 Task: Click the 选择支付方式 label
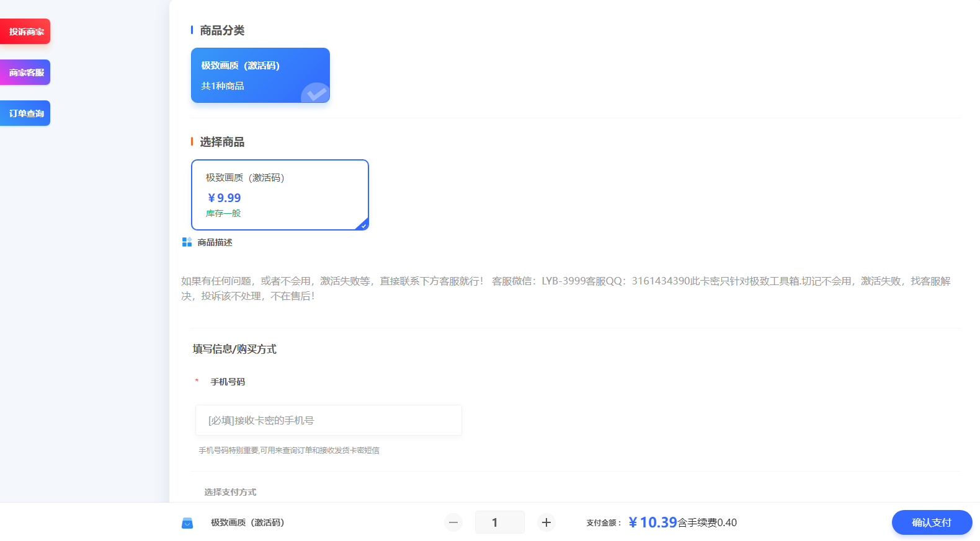(230, 492)
